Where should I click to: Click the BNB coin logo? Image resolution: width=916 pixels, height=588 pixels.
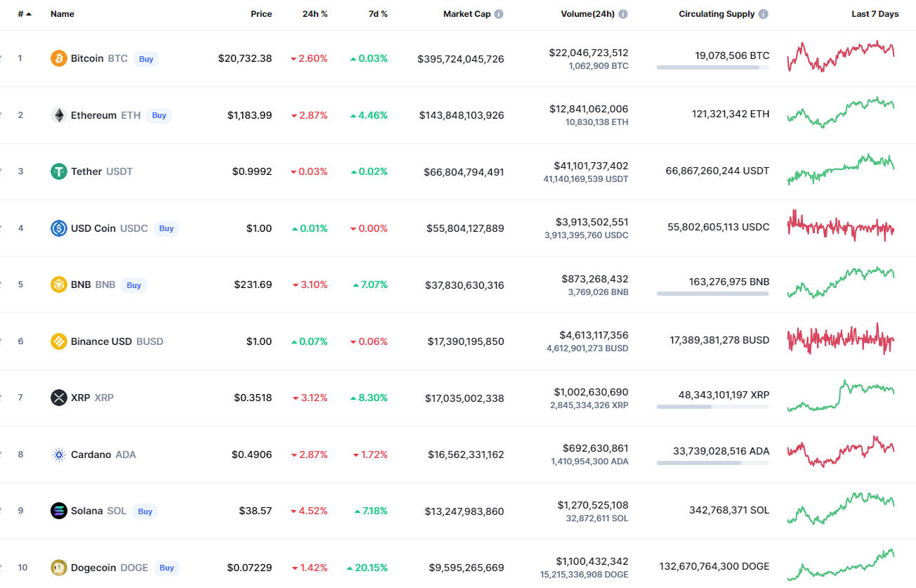pos(59,285)
